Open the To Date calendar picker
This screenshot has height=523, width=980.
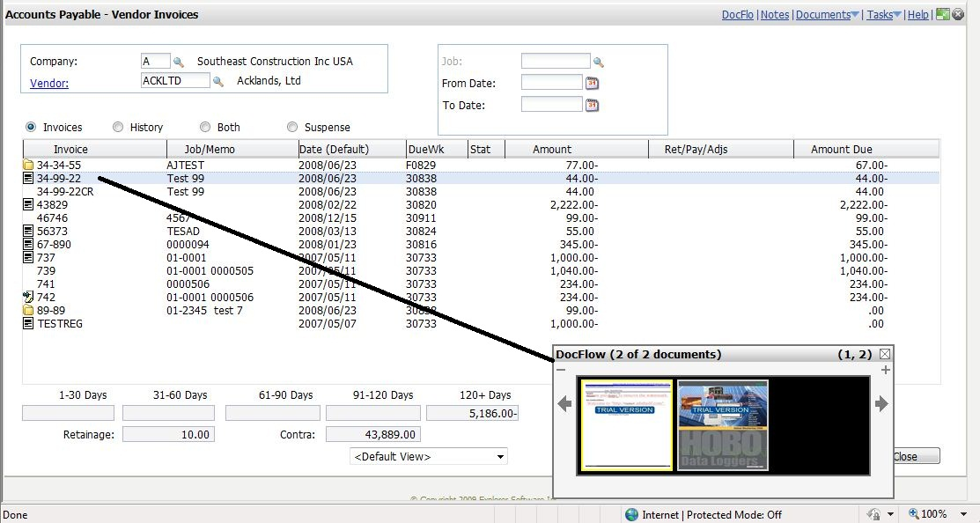pos(592,105)
